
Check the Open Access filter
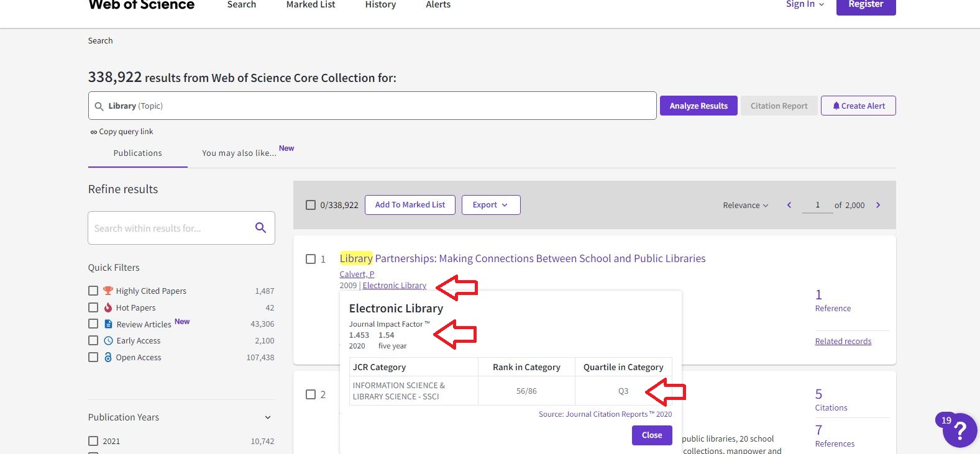coord(93,357)
